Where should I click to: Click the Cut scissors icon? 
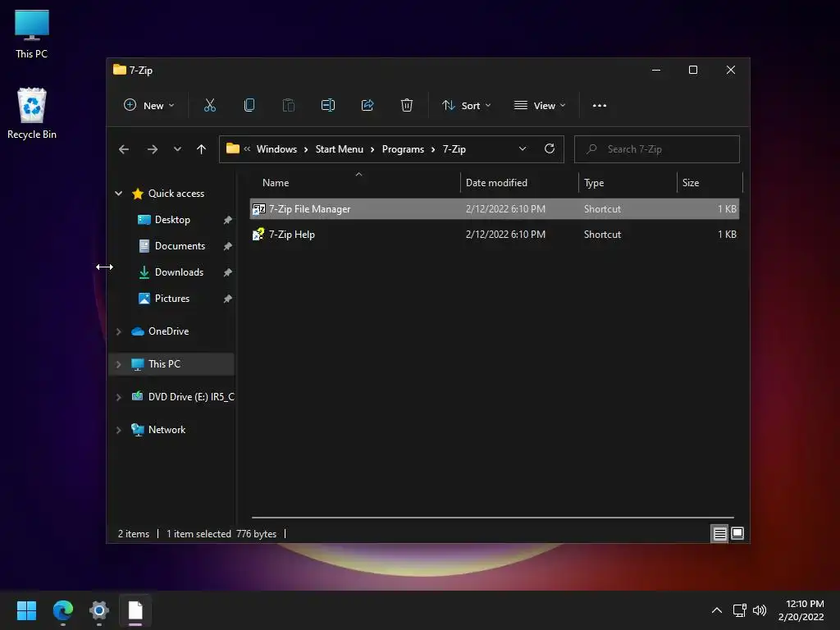(209, 106)
